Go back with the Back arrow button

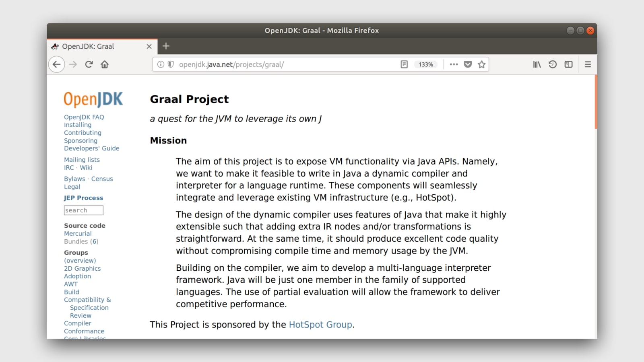pyautogui.click(x=57, y=64)
